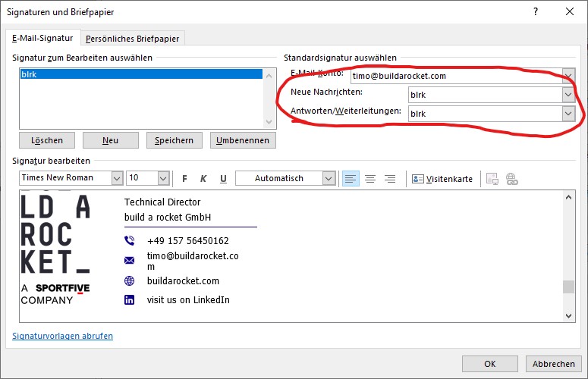This screenshot has width=588, height=379.
Task: Cancel with the Abbrechen button
Action: click(x=554, y=364)
